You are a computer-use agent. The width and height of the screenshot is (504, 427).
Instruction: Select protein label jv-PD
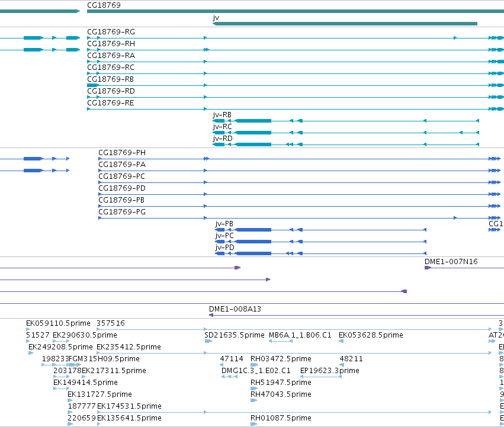[224, 248]
